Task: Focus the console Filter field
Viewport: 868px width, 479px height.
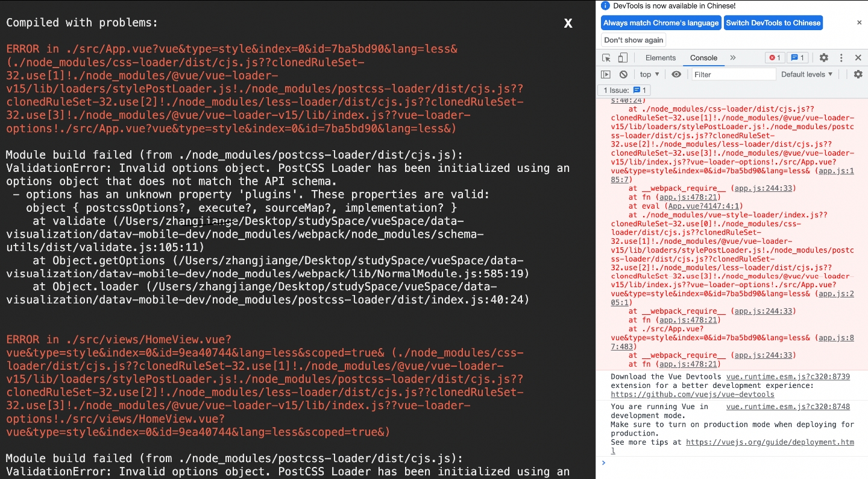Action: click(733, 74)
